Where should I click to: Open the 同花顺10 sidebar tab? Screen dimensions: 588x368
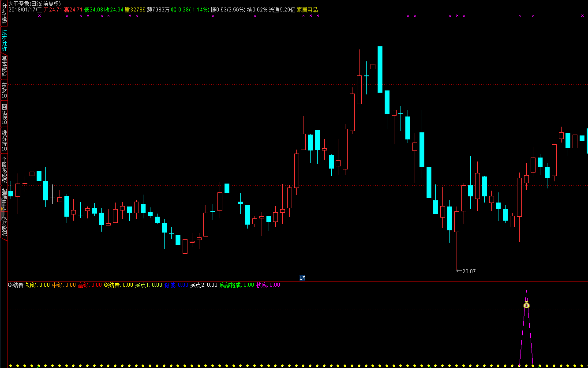tap(4, 114)
